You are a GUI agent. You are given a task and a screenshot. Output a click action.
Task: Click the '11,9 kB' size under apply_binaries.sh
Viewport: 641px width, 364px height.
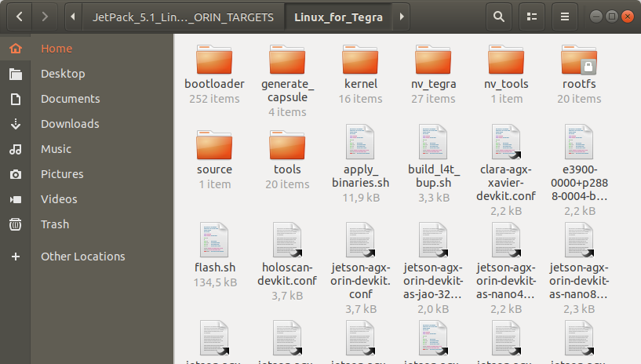point(361,198)
